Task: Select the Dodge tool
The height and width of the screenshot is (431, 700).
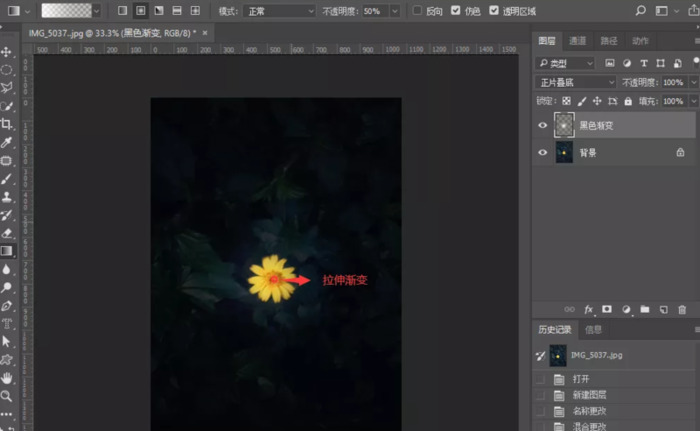Action: (6, 287)
